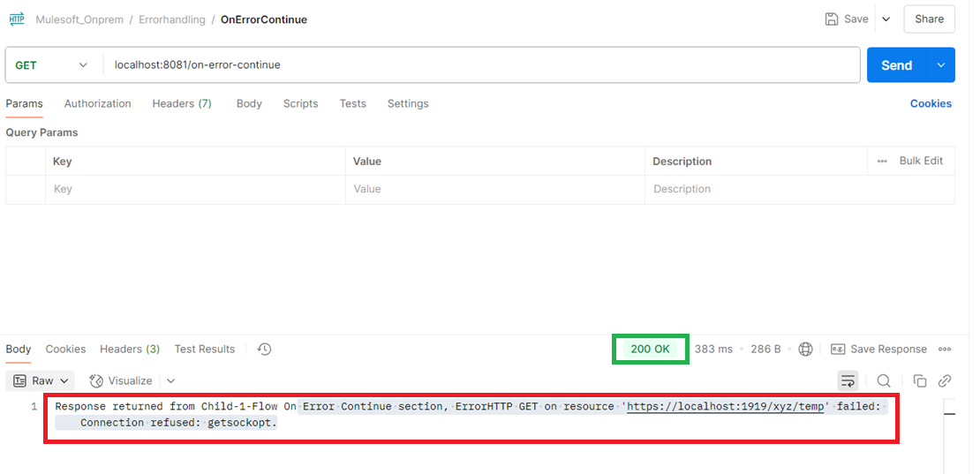Toggle line wrap in response body
The width and height of the screenshot is (980, 474).
[848, 380]
